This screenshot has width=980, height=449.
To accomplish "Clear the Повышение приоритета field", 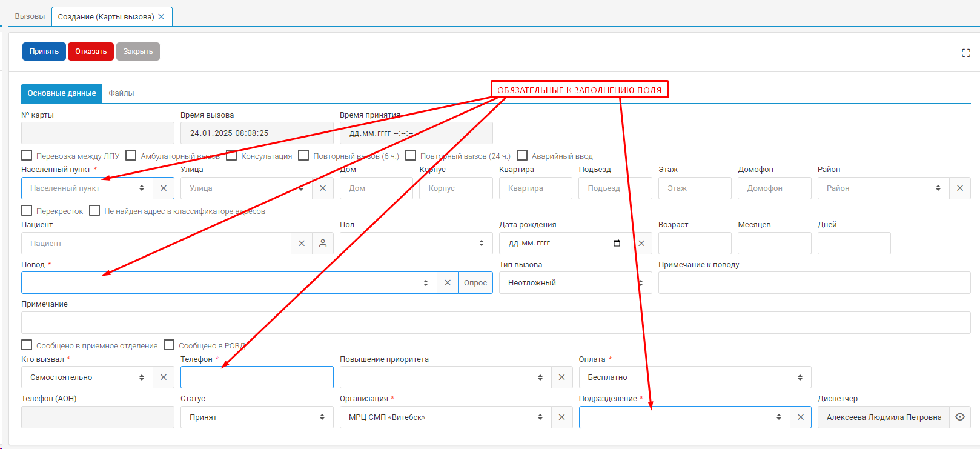I will pyautogui.click(x=561, y=377).
